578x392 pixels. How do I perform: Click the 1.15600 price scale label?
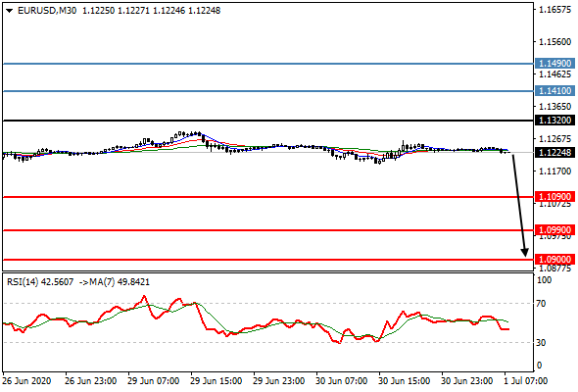coord(554,42)
